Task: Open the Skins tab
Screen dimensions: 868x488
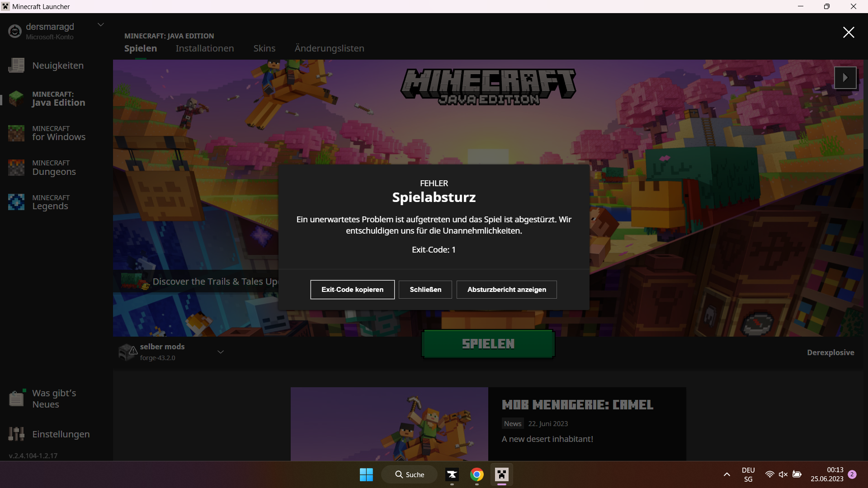Action: (x=264, y=48)
